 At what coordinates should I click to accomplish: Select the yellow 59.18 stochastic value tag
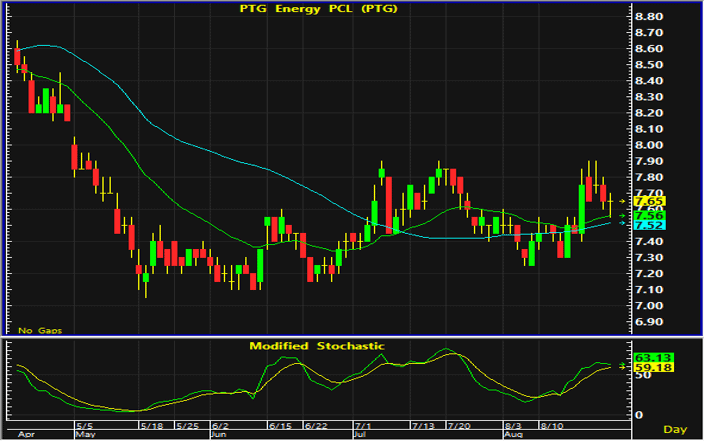coord(653,368)
